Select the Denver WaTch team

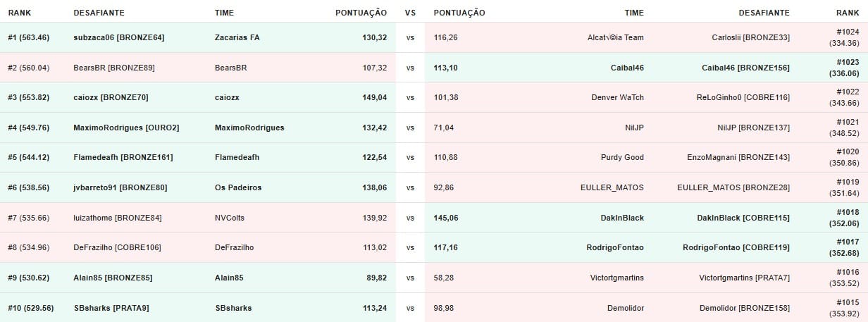(x=617, y=97)
